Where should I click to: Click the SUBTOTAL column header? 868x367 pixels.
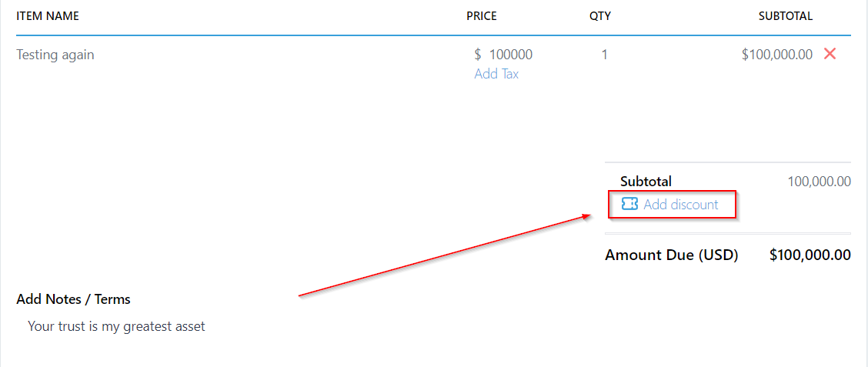[x=785, y=15]
